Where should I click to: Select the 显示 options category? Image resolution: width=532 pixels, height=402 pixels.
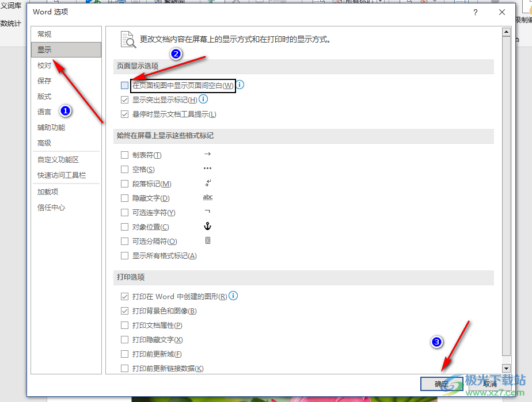click(x=66, y=50)
